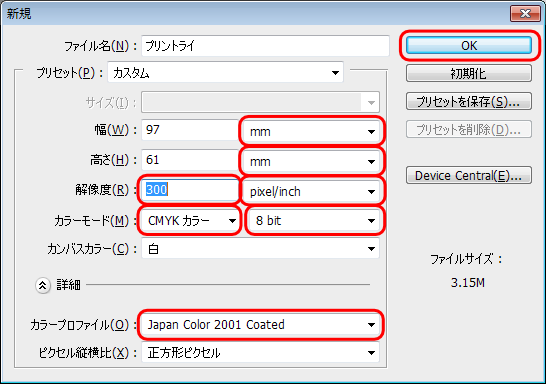Image resolution: width=546 pixels, height=384 pixels.
Task: Click the 詳細 label text
Action: click(x=69, y=285)
